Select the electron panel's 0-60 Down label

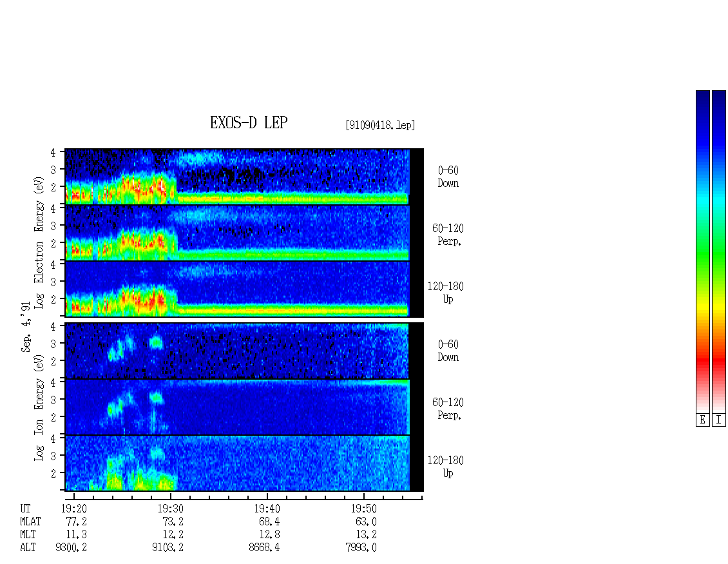coord(448,177)
